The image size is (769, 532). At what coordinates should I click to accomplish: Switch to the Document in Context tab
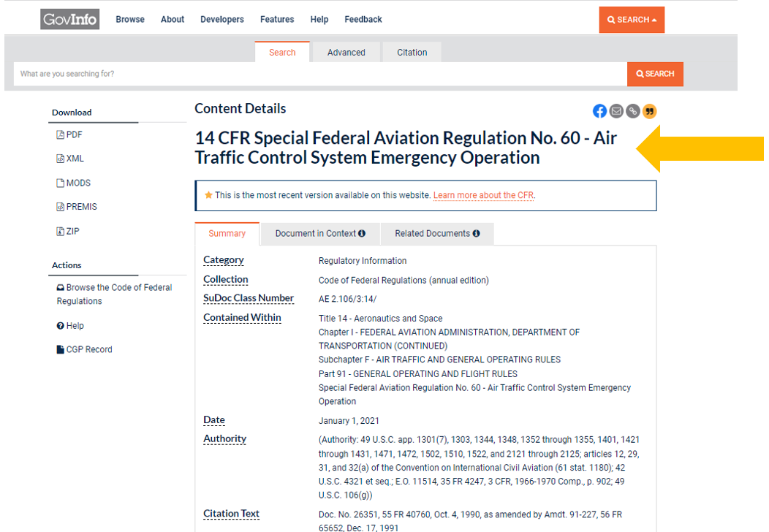tap(319, 234)
